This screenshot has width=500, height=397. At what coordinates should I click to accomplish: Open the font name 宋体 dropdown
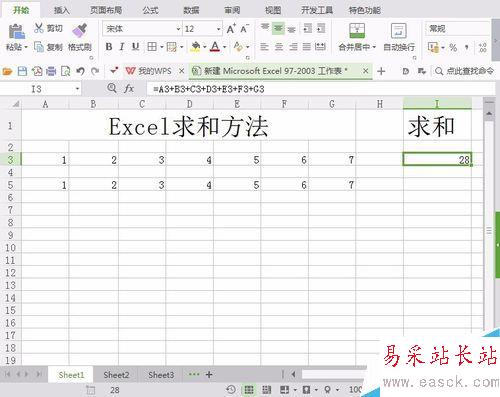[178, 29]
